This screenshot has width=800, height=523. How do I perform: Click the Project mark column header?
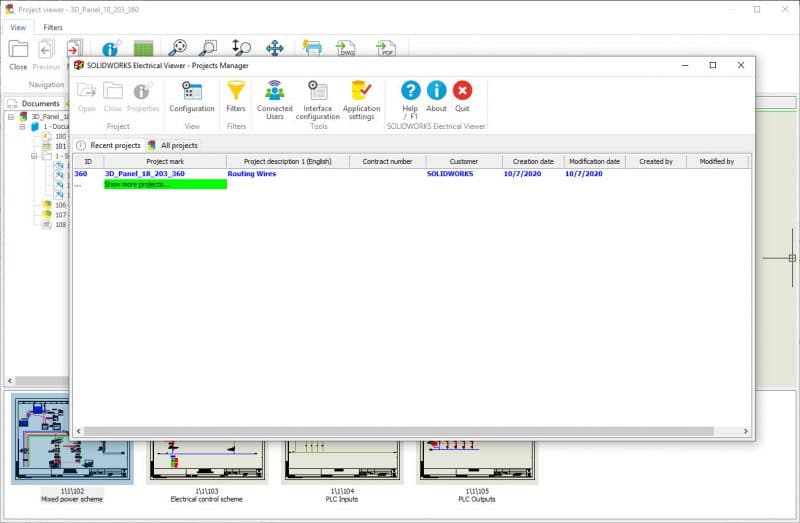tap(165, 161)
